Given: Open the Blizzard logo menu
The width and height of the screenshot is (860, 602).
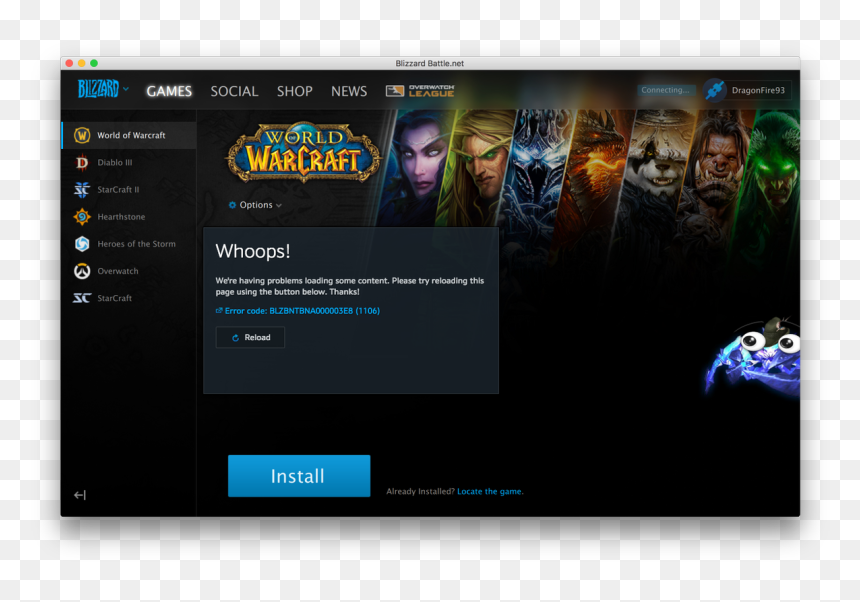Looking at the screenshot, I should (x=103, y=89).
